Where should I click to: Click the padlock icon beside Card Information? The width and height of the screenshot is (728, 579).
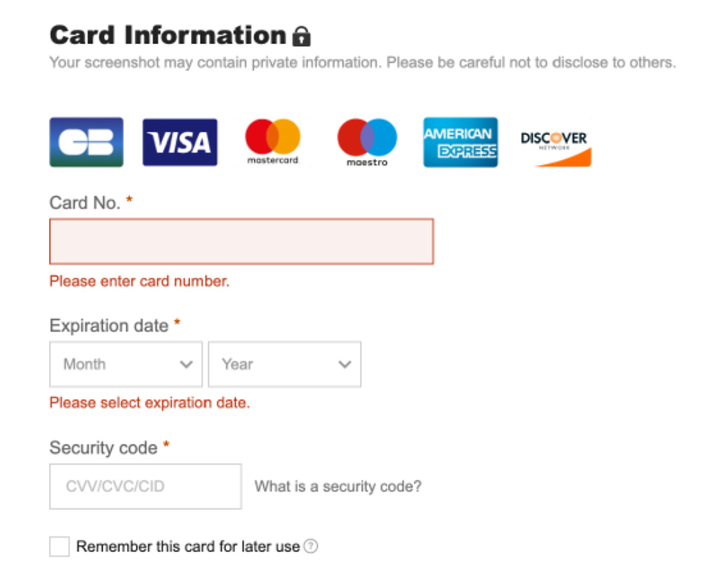301,36
